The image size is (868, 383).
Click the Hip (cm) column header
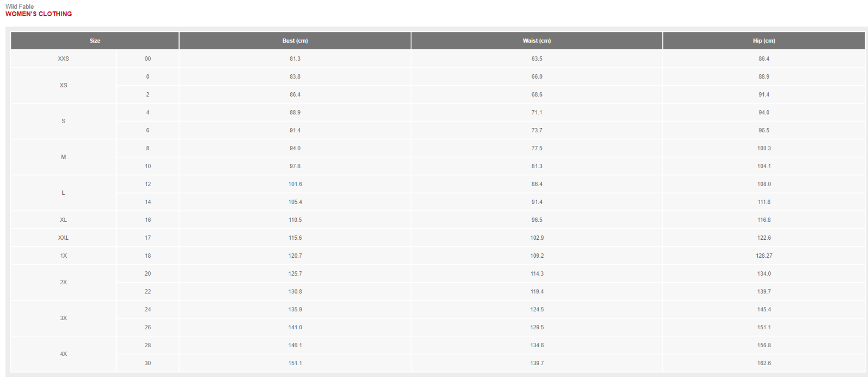click(x=764, y=41)
